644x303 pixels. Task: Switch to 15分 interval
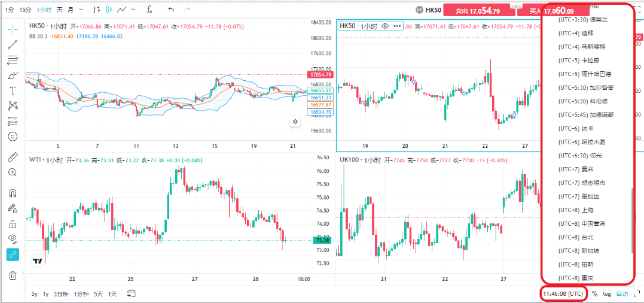point(26,10)
